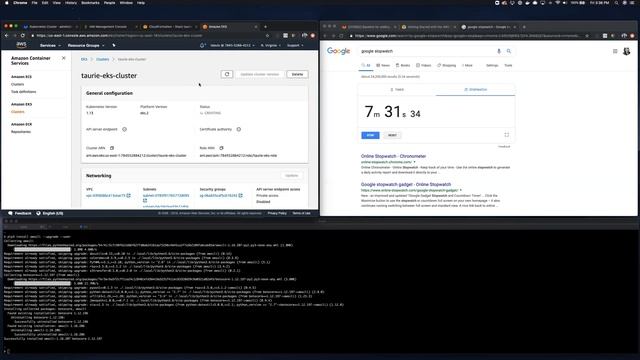Click the Delete cluster button
640x360 pixels.
coord(297,74)
